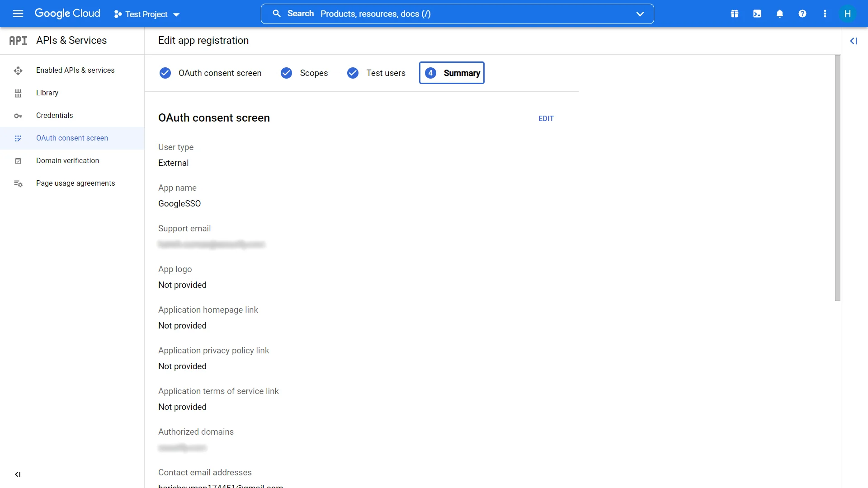Viewport: 868px width, 488px height.
Task: Click the Library icon in sidebar
Action: click(18, 93)
